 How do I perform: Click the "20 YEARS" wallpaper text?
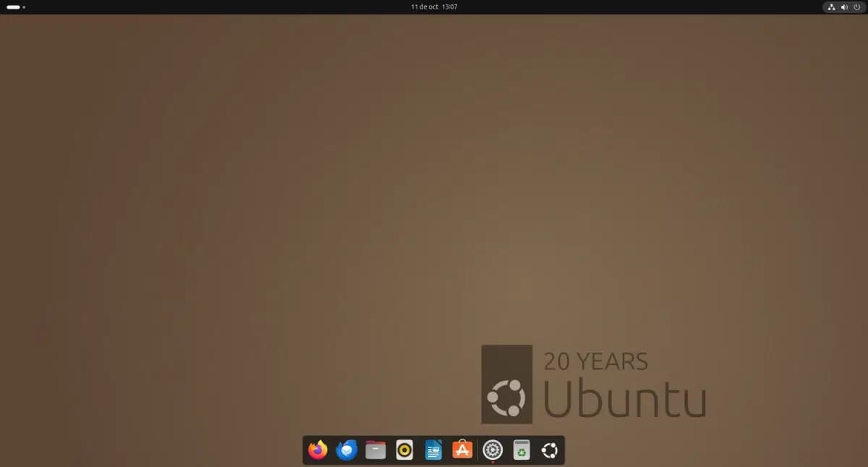click(x=595, y=361)
